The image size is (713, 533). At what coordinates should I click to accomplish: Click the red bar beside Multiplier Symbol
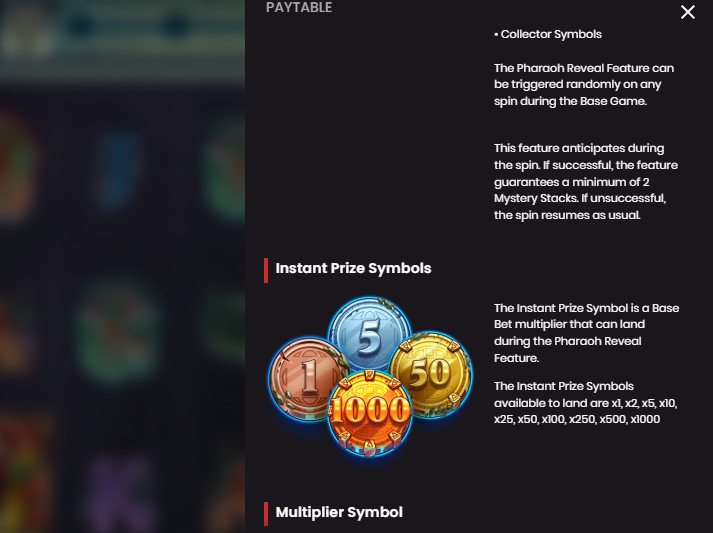pos(266,513)
